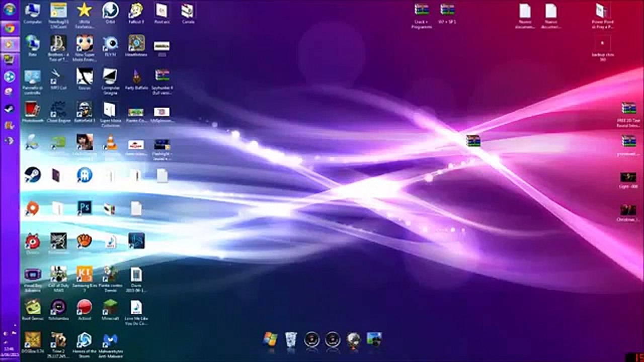644x362 pixels.
Task: Launch the Hearthstone shortcut
Action: coord(136,46)
